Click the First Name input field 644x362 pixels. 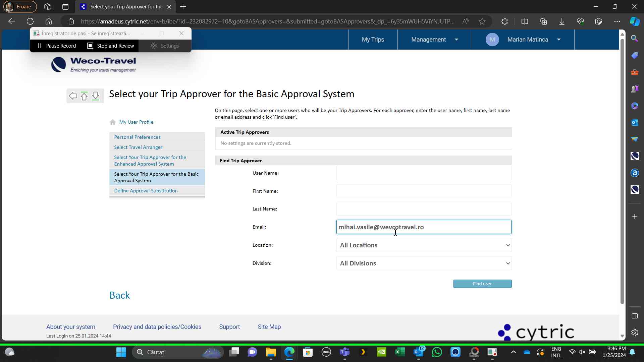tap(424, 191)
